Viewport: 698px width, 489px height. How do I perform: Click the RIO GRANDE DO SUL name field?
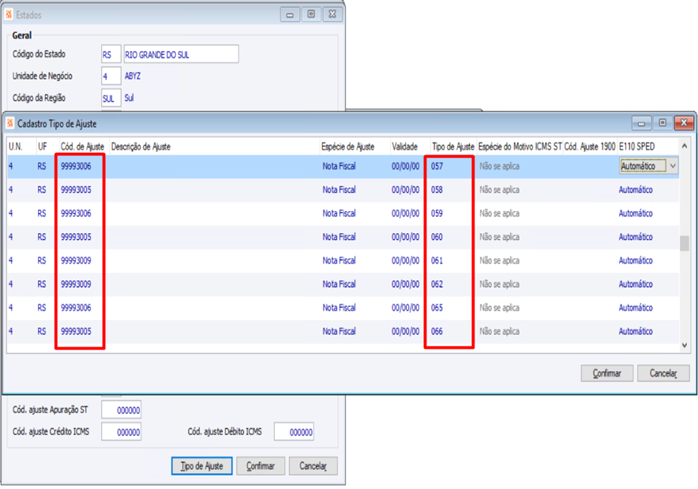(x=181, y=54)
